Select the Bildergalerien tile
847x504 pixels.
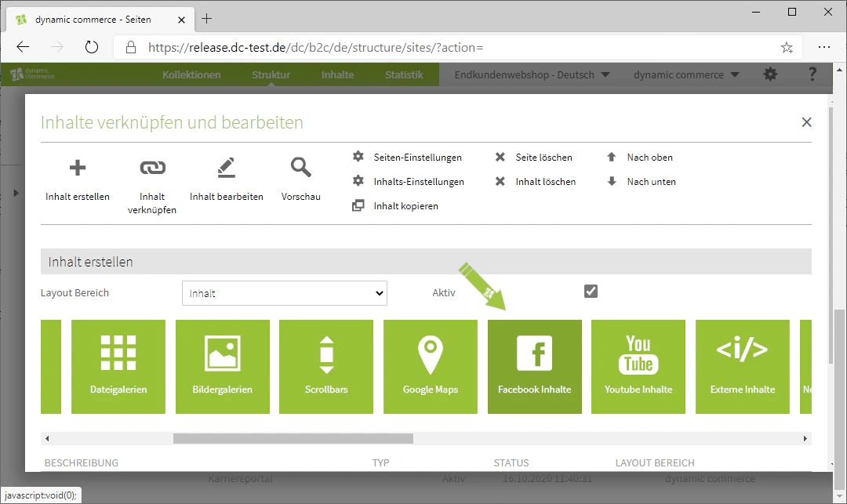[x=223, y=367]
